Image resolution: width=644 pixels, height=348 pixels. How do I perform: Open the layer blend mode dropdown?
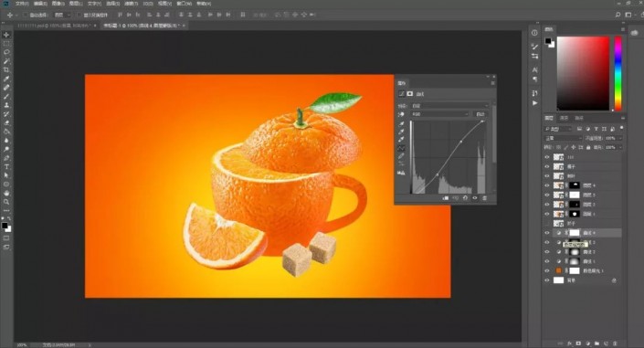coord(563,138)
